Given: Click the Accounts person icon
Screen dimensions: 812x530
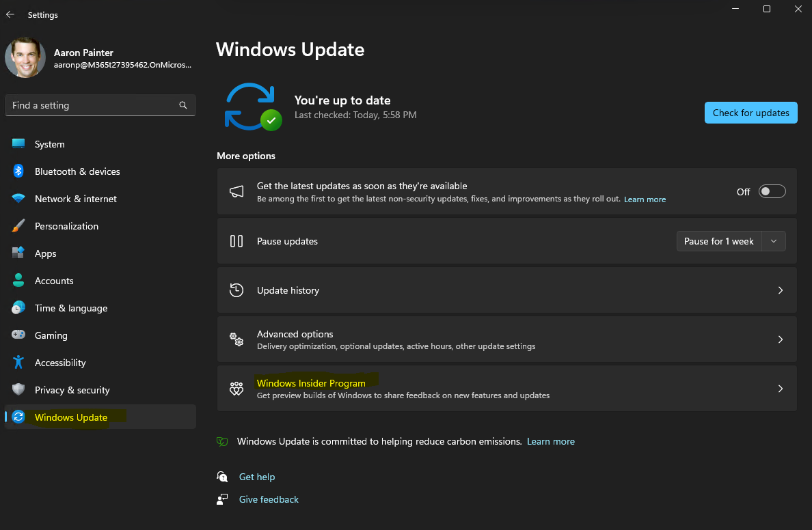Looking at the screenshot, I should coord(18,280).
